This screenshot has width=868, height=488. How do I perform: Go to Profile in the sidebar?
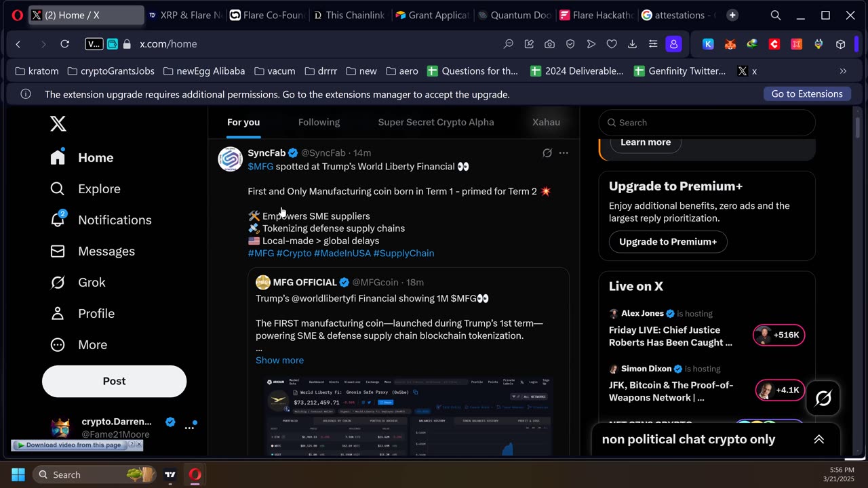point(82,313)
